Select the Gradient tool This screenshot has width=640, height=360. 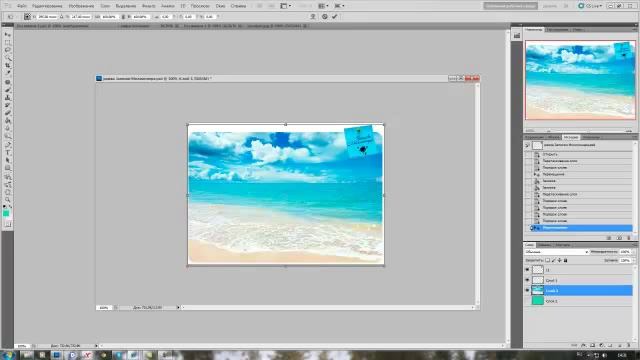click(x=8, y=121)
